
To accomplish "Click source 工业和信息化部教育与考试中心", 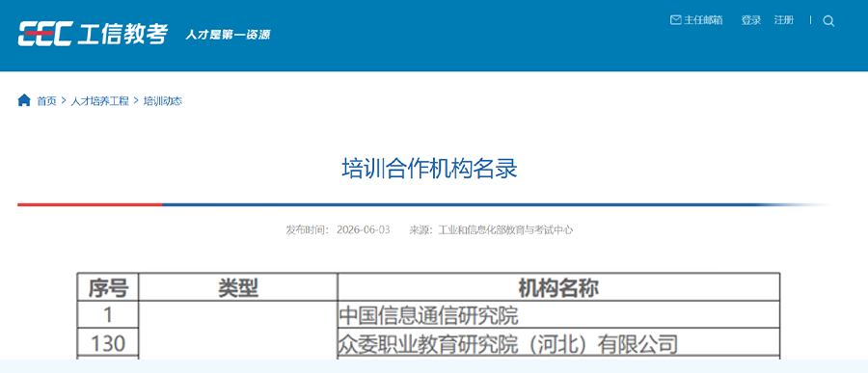I will tap(505, 230).
